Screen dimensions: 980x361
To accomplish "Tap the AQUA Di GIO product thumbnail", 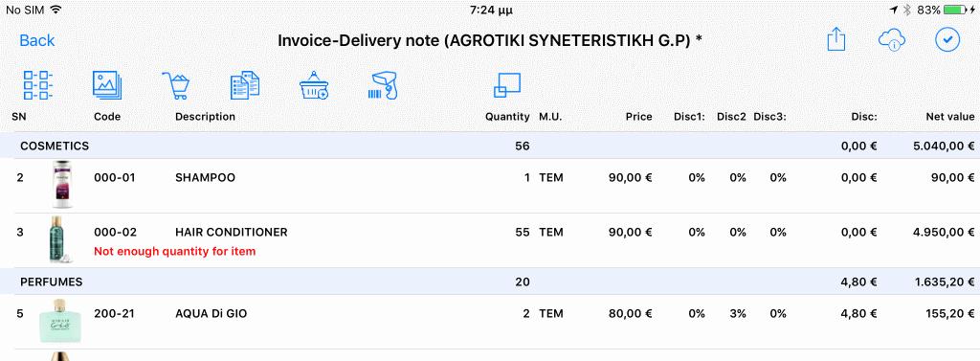I will click(x=60, y=321).
